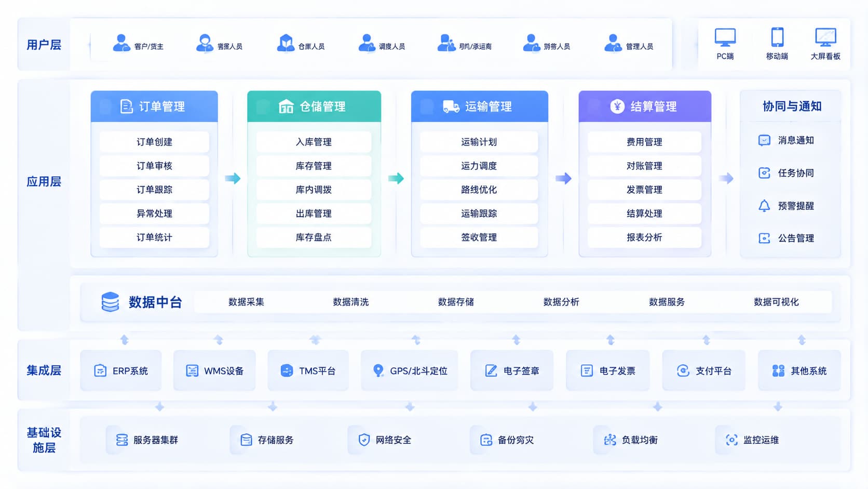The height and width of the screenshot is (489, 868).
Task: Select 路线优化 under 运输管理
Action: point(479,190)
